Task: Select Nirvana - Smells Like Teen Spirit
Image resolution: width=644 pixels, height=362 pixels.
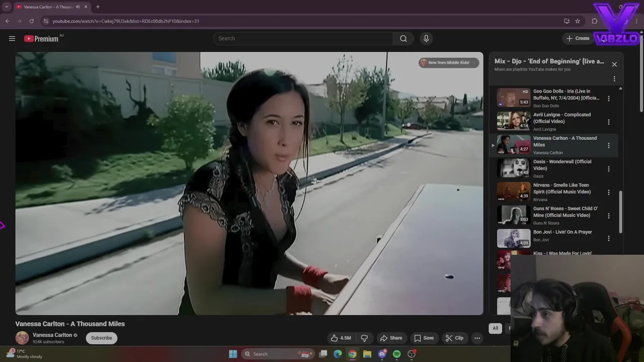Action: pyautogui.click(x=553, y=192)
